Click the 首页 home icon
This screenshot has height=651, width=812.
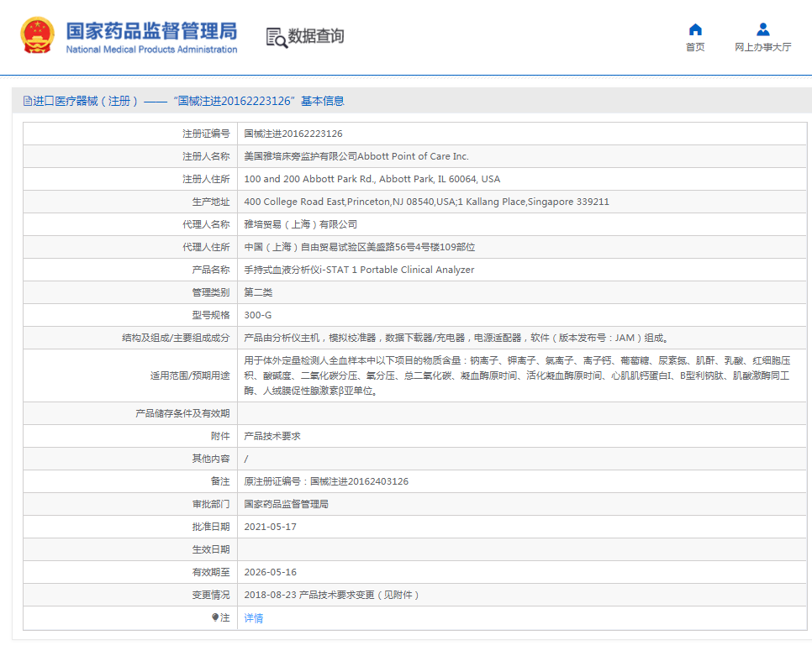(x=694, y=29)
